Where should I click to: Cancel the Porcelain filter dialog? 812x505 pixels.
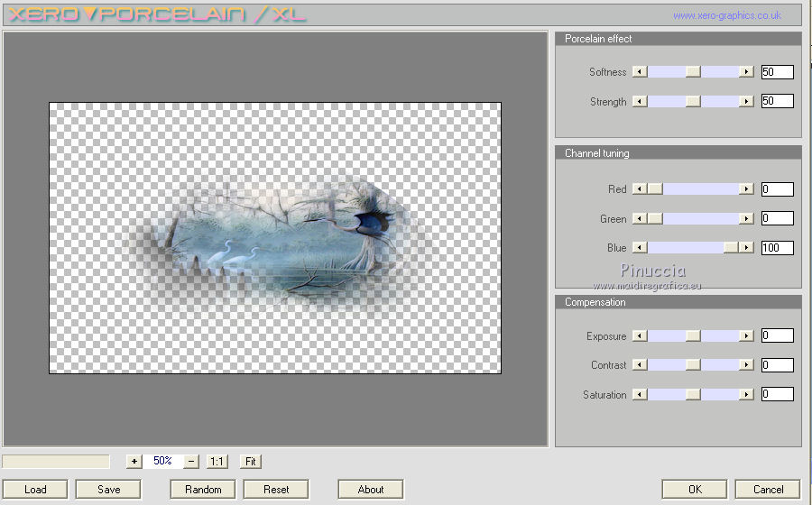pos(768,489)
